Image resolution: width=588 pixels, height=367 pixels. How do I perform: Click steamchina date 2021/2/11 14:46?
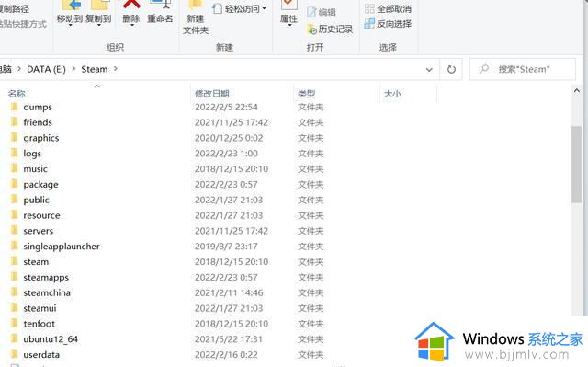[x=229, y=292]
